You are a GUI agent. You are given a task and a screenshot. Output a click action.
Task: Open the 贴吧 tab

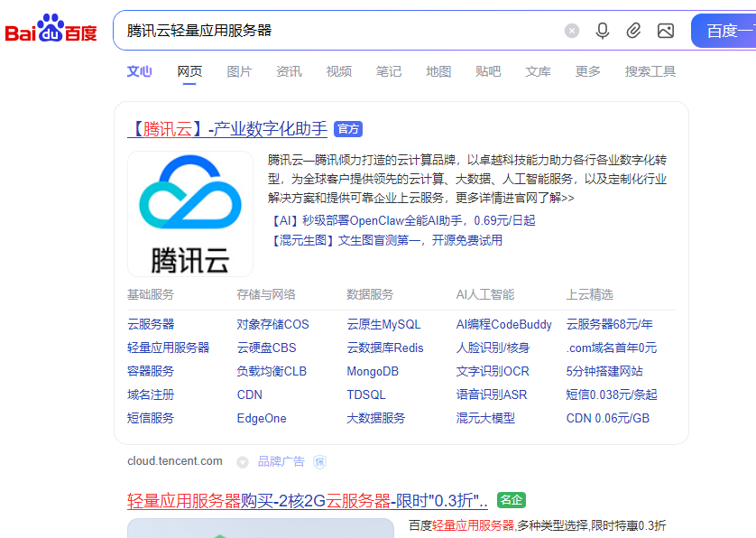tap(488, 71)
